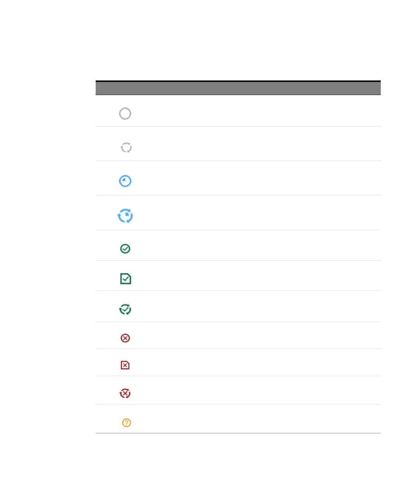The width and height of the screenshot is (420, 504).
Task: Click the empty gray circle status icon
Action: 125,114
